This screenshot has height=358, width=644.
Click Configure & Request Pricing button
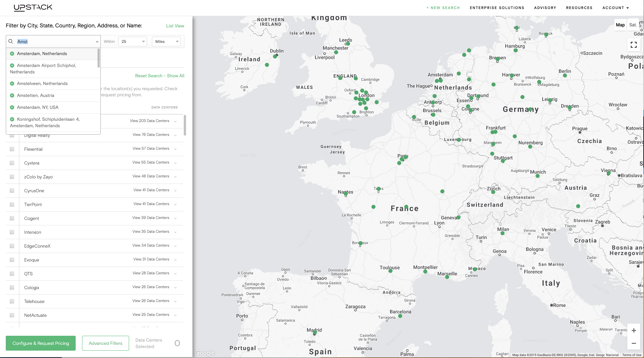[41, 343]
